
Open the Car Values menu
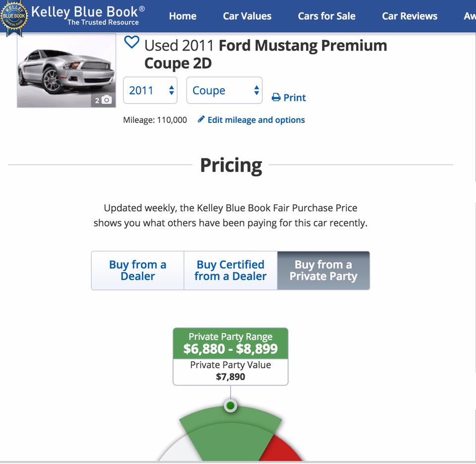click(247, 16)
